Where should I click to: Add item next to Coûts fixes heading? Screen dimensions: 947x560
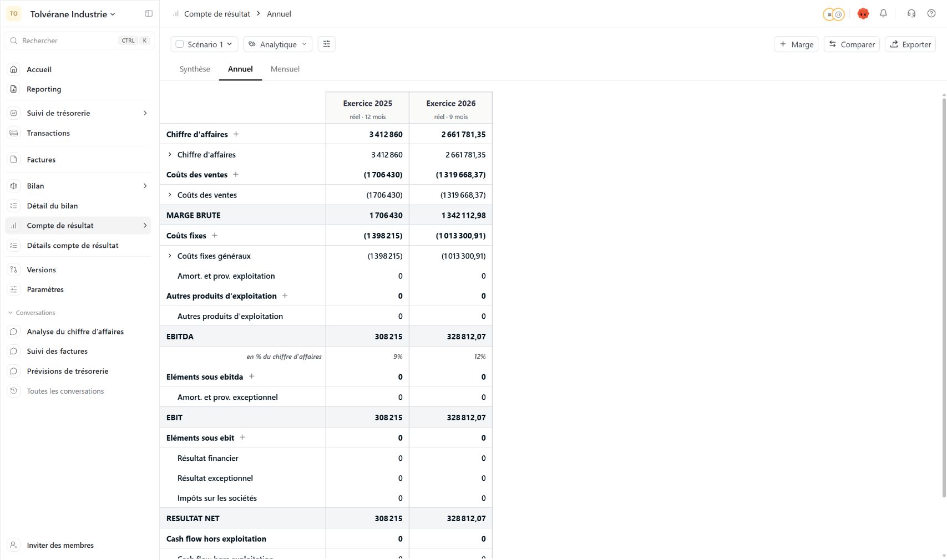pos(215,236)
